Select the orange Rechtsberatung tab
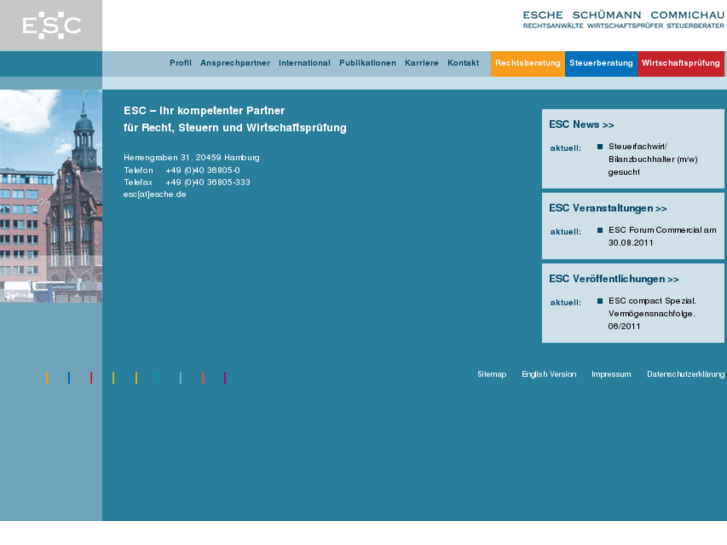727x545 pixels. click(528, 64)
